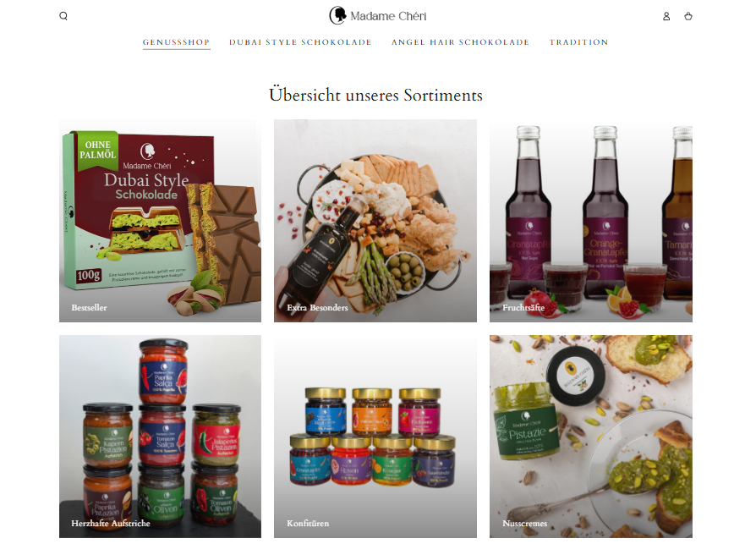Image resolution: width=756 pixels, height=544 pixels.
Task: Open the search magnifier icon
Action: pos(63,16)
